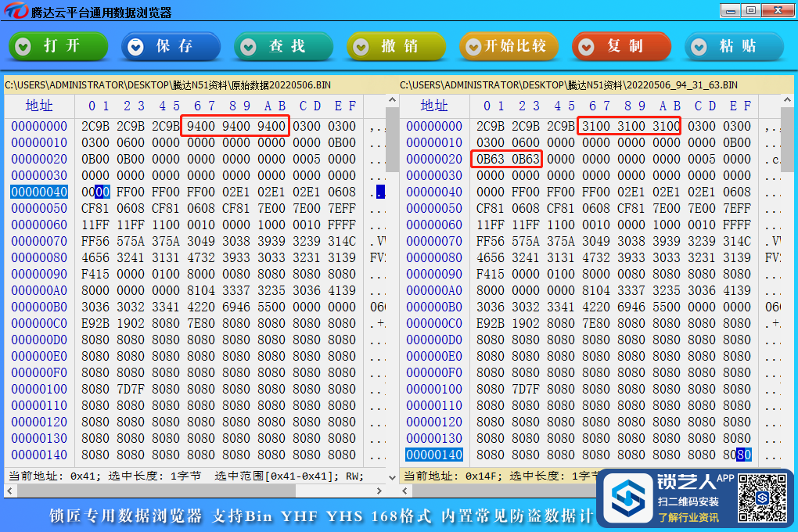This screenshot has width=798, height=532.
Task: Click address 000000B0 in left panel
Action: 39,307
